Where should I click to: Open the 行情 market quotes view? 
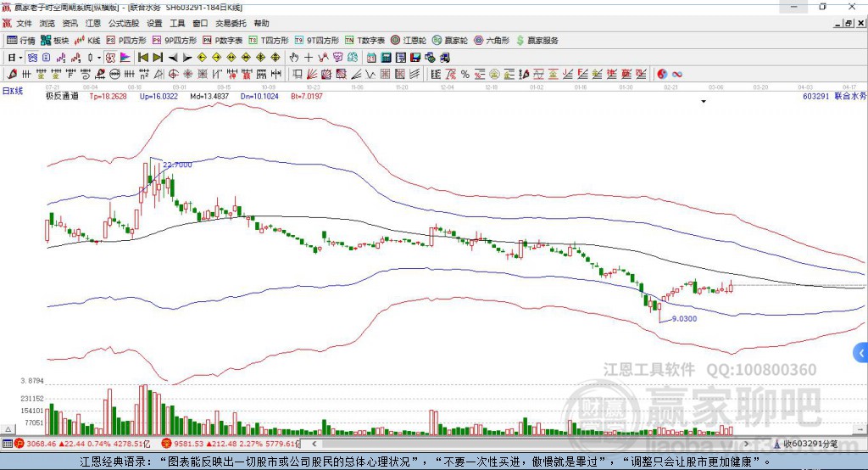click(20, 41)
